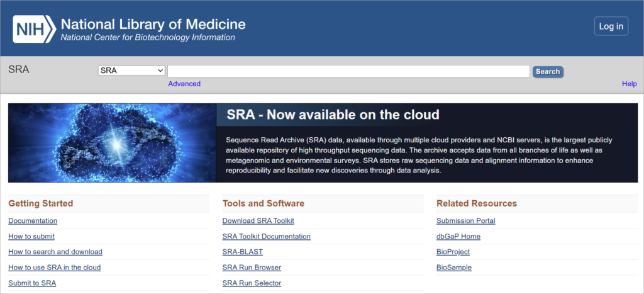Click the search text input field
The width and height of the screenshot is (644, 294).
(348, 71)
